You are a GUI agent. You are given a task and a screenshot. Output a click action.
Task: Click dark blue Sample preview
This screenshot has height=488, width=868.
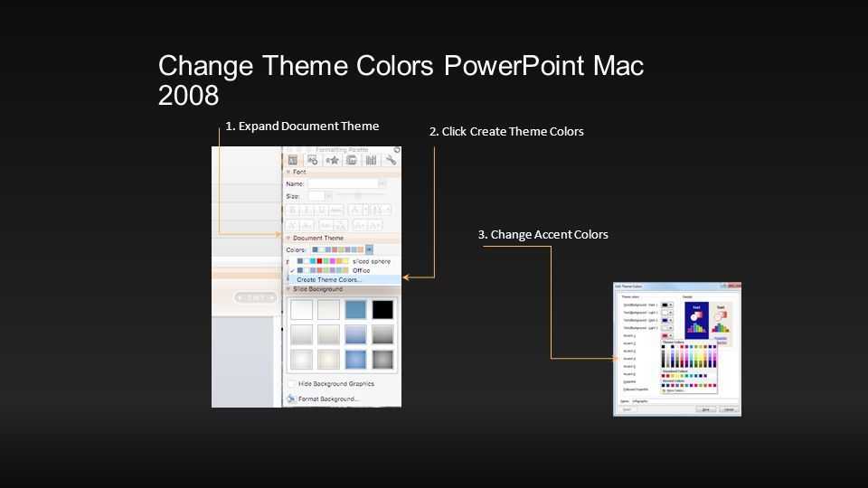(x=697, y=320)
